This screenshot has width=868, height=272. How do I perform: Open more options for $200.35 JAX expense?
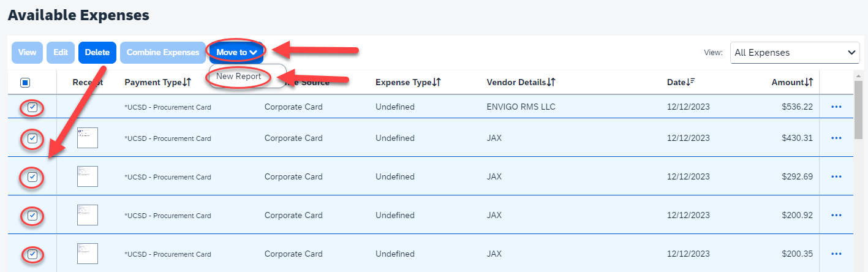[836, 254]
